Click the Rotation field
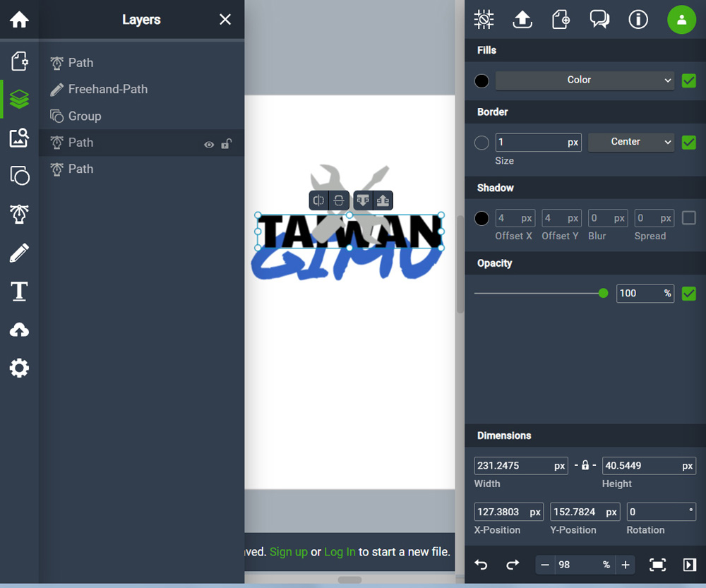 click(x=661, y=512)
